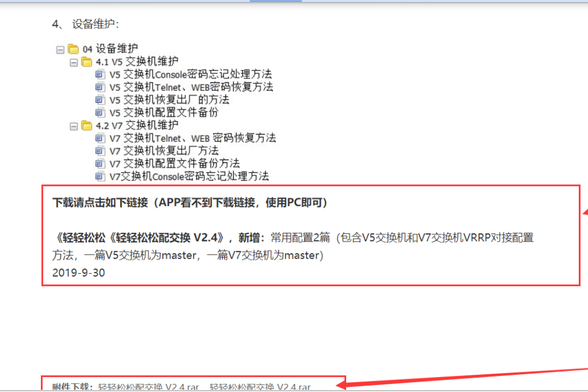Select the file icon of V7 交换机恢复出厂方法
Image resolution: width=588 pixels, height=392 pixels.
pos(100,151)
